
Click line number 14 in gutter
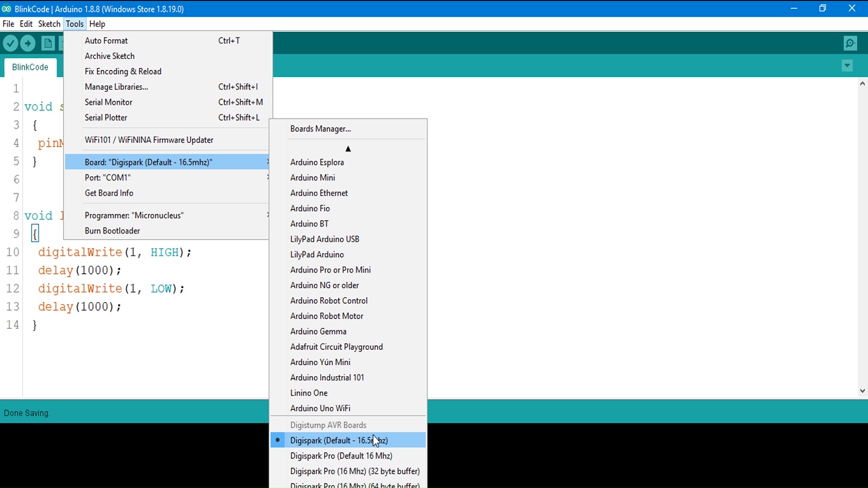[x=13, y=325]
